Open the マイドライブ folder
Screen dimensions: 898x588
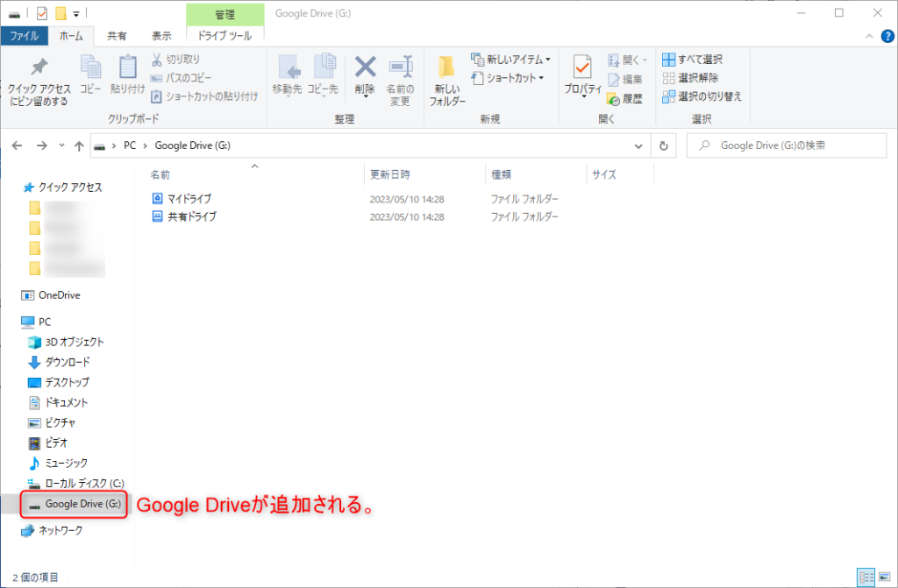point(189,199)
